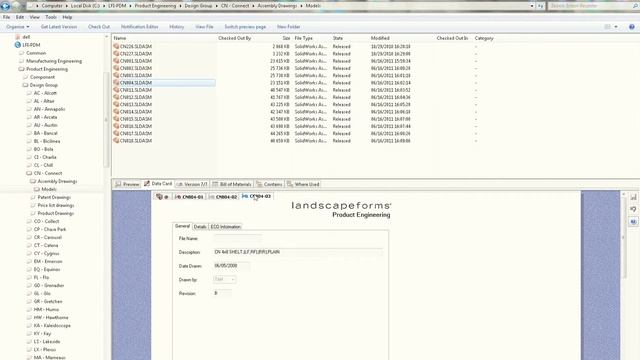Select the HW - Hawthorne folder

coord(51,318)
